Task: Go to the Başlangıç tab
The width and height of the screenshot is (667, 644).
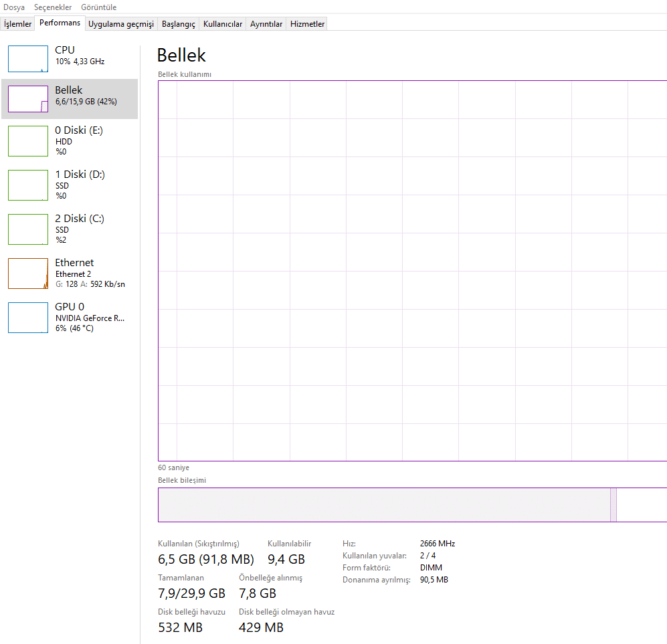Action: (179, 24)
